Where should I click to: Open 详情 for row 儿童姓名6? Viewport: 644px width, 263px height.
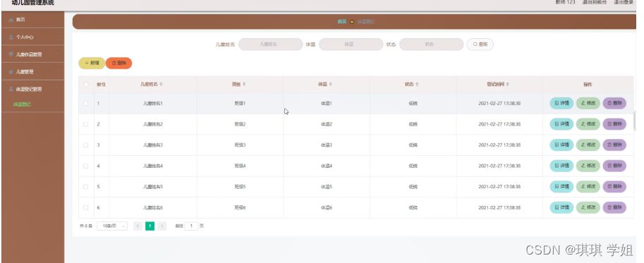[561, 207]
